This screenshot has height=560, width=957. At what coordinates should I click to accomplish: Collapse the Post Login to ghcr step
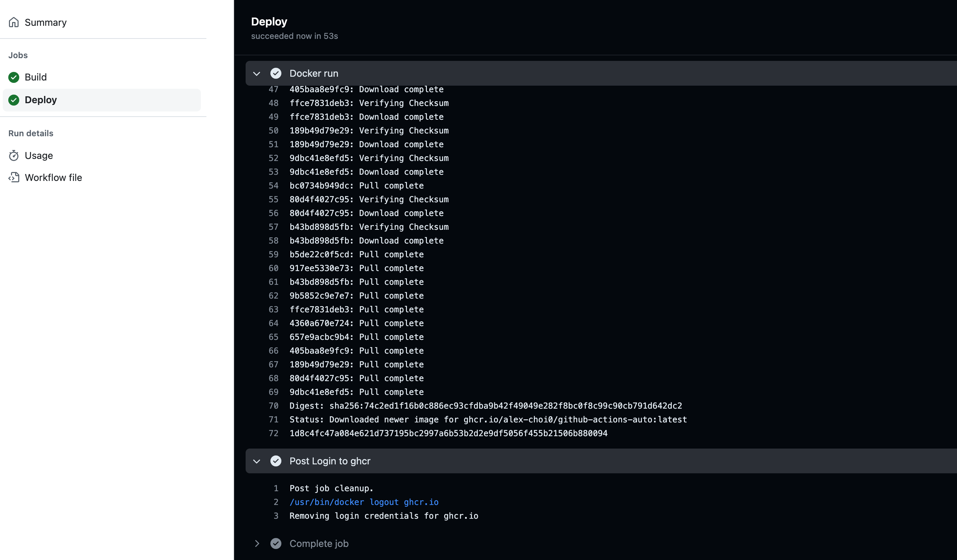pos(257,461)
